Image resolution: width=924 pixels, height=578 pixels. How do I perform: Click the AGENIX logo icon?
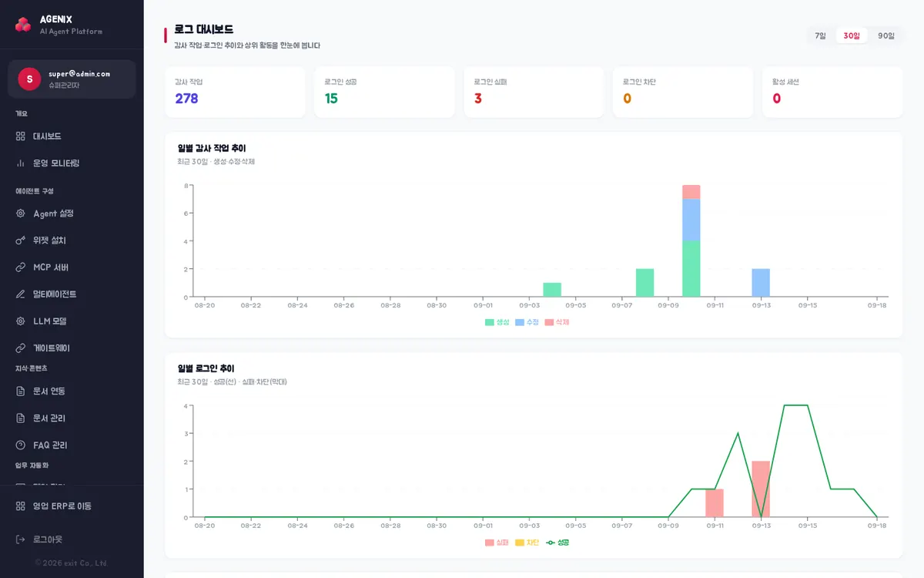[x=23, y=25]
